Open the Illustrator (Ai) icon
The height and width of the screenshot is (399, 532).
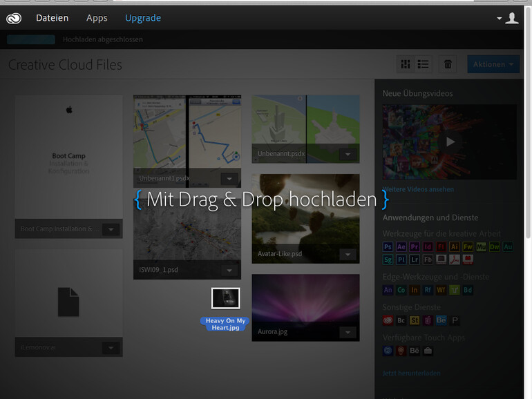[x=455, y=247]
